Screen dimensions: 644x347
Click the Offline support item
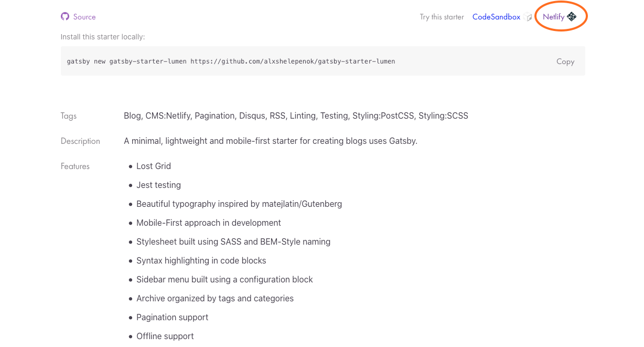tap(165, 336)
